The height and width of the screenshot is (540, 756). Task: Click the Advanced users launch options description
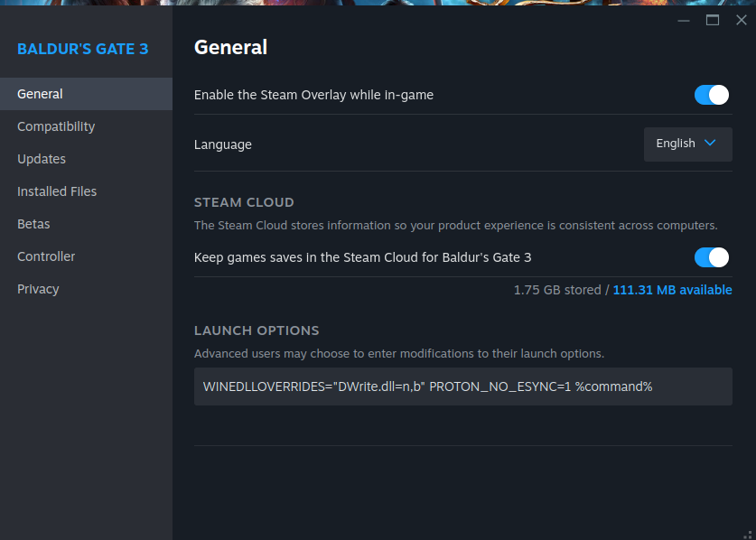398,354
